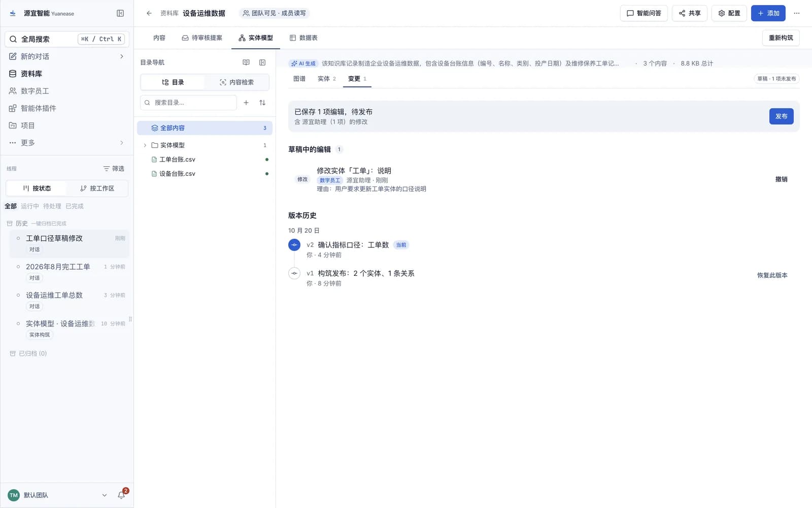Open the 配置 settings button
Screen dimensions: 812x508
[x=729, y=13]
